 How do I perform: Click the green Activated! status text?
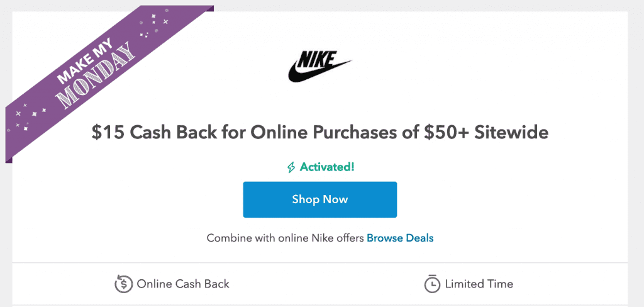[326, 167]
